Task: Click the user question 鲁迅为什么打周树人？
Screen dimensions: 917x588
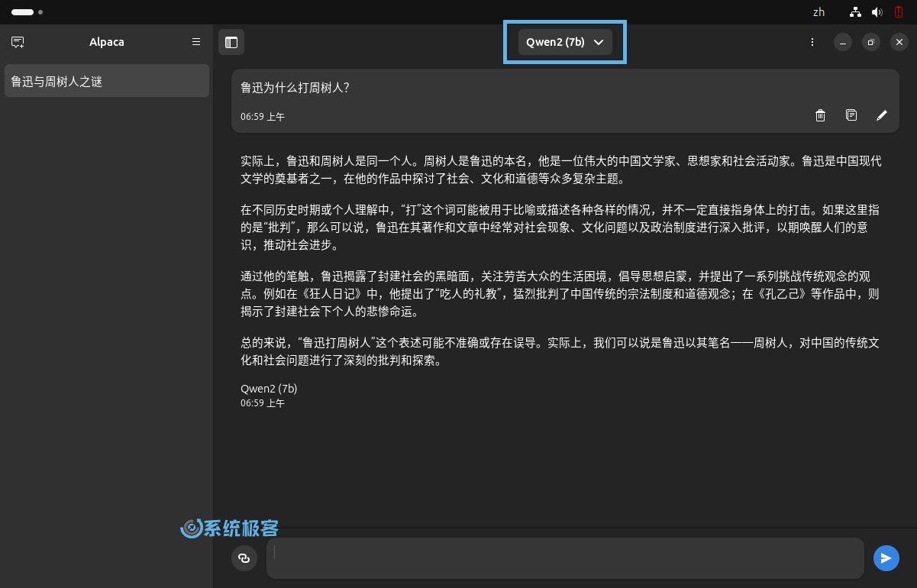Action: pyautogui.click(x=295, y=88)
